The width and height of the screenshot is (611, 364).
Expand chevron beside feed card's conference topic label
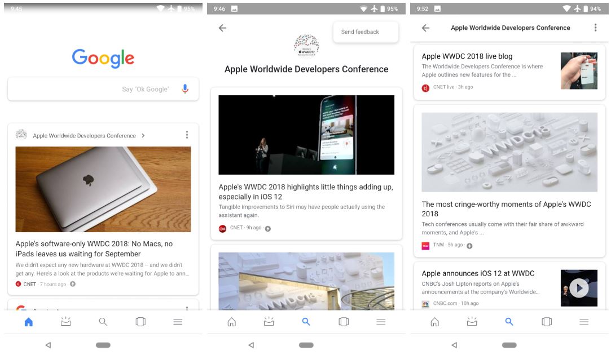(143, 136)
